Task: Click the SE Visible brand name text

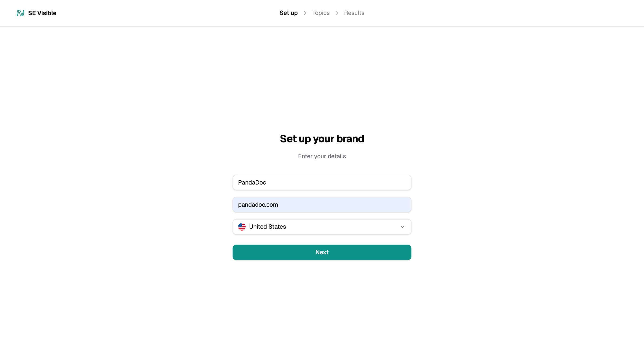Action: [x=42, y=13]
